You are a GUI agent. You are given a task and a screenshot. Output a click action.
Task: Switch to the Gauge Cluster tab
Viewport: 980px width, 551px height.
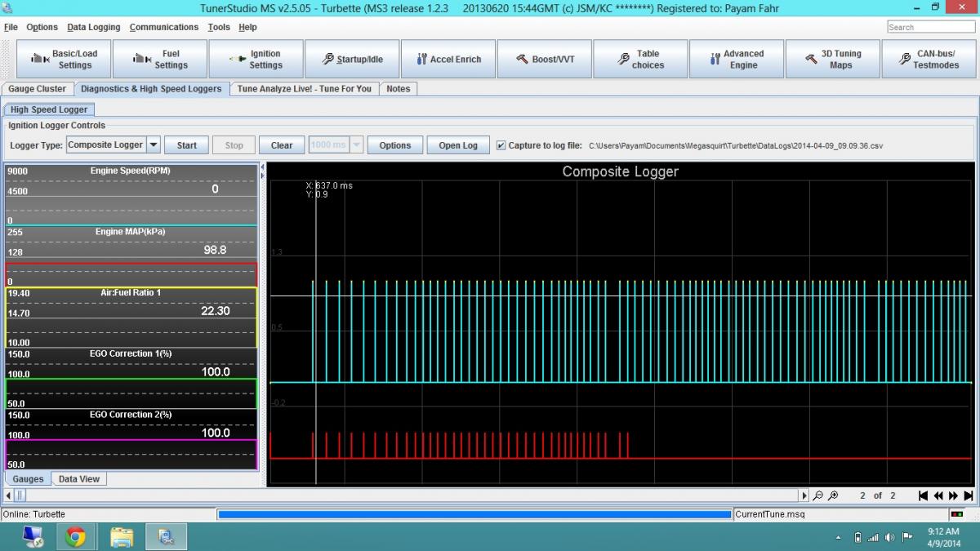click(x=38, y=88)
